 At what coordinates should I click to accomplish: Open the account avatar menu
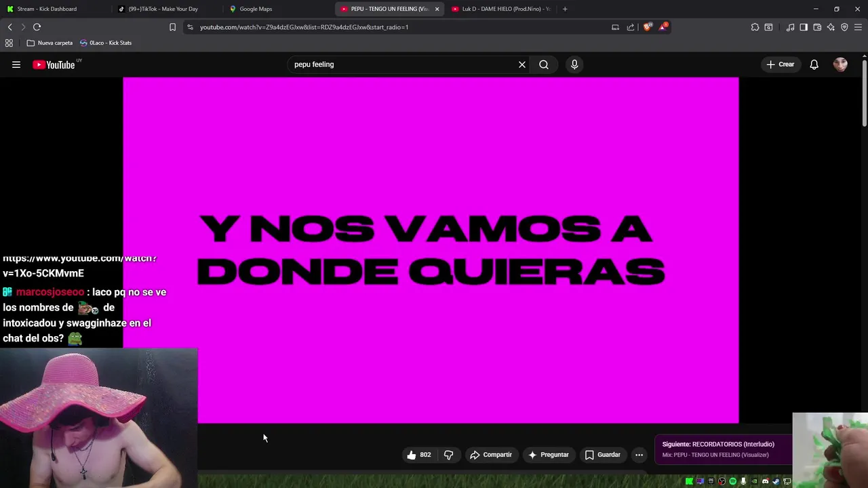[x=840, y=64]
